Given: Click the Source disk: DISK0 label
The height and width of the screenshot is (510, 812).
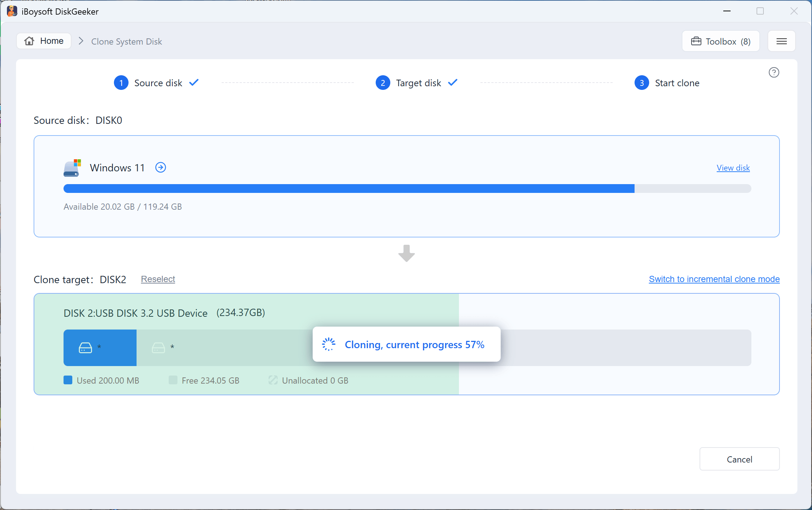Looking at the screenshot, I should point(78,120).
